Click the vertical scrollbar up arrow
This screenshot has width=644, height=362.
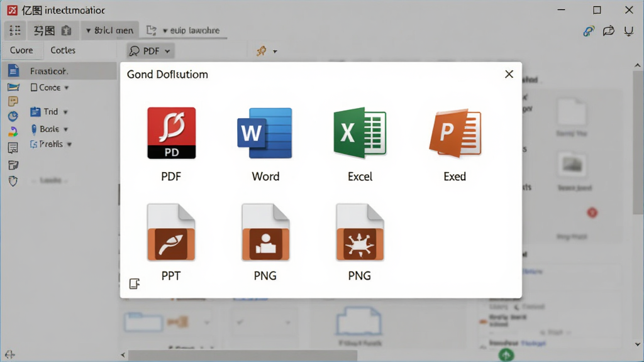pos(638,65)
